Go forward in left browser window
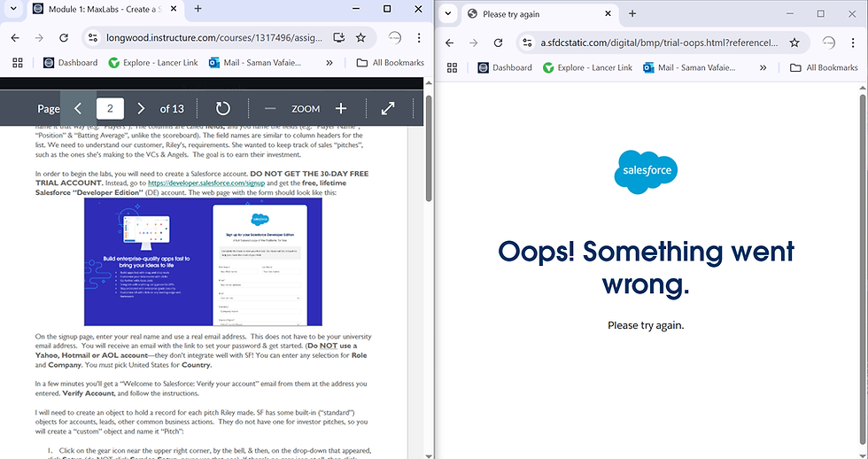The image size is (868, 459). (39, 37)
